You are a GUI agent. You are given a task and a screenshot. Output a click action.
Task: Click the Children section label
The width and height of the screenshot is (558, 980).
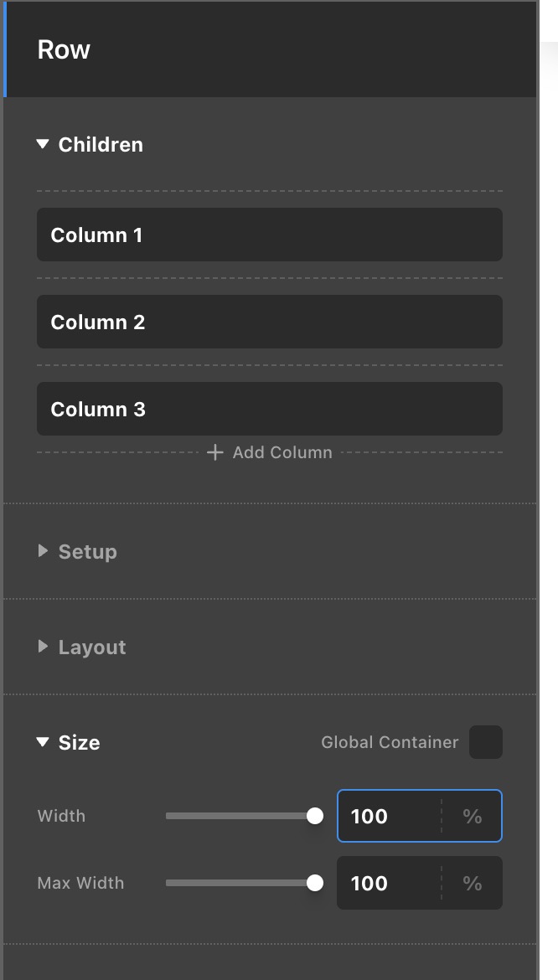[x=101, y=145]
